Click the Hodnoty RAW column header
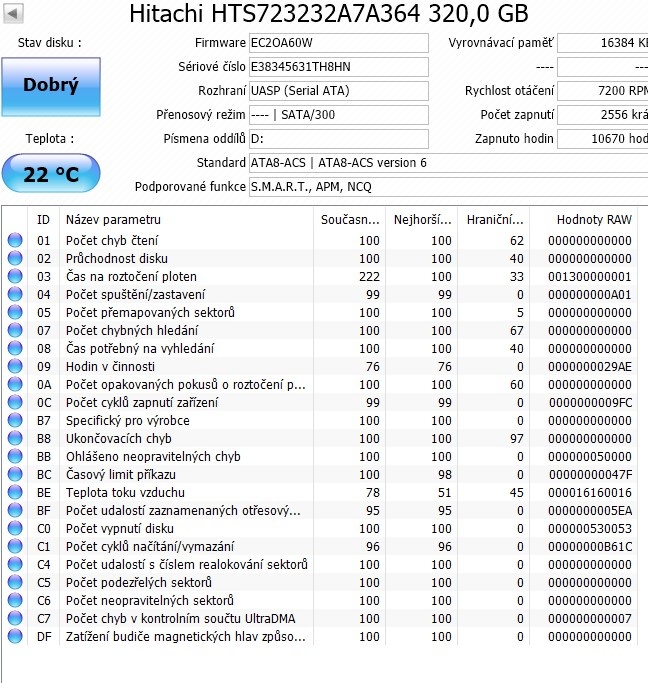This screenshot has height=683, width=648. click(594, 219)
